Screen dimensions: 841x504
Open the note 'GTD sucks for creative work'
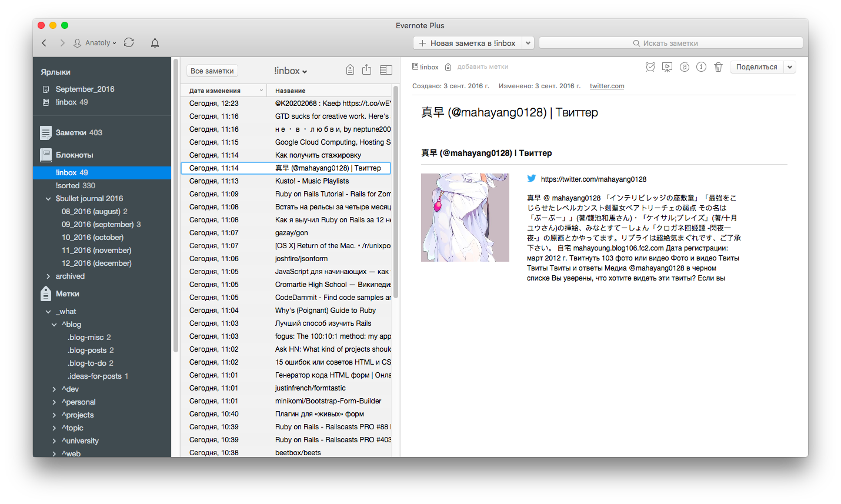coord(286,116)
